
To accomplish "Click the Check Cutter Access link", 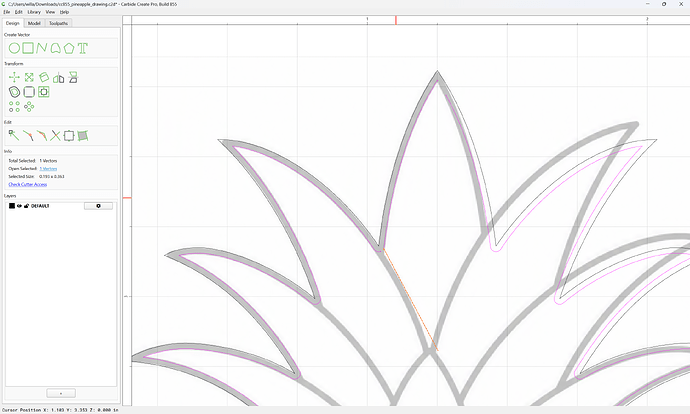I will pos(28,184).
